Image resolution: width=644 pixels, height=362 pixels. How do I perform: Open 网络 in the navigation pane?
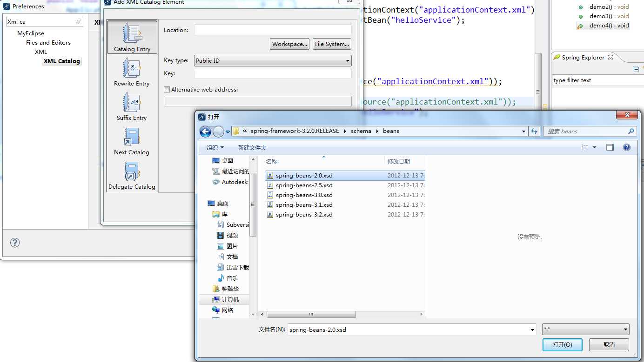point(223,310)
